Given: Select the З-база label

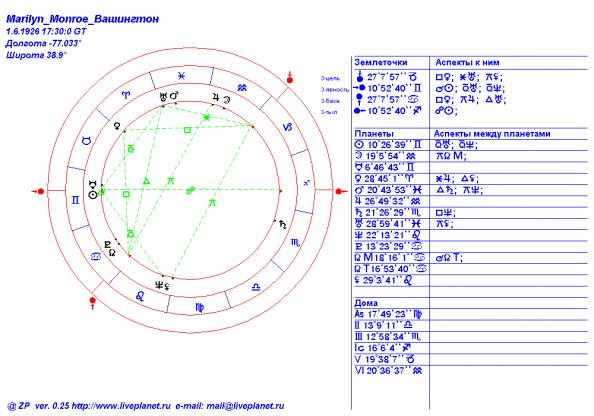Looking at the screenshot, I should (330, 101).
